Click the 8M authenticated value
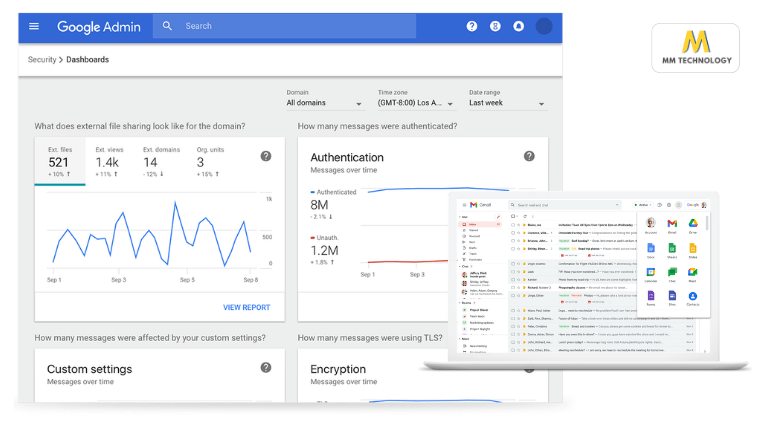The height and width of the screenshot is (430, 760). coord(319,205)
